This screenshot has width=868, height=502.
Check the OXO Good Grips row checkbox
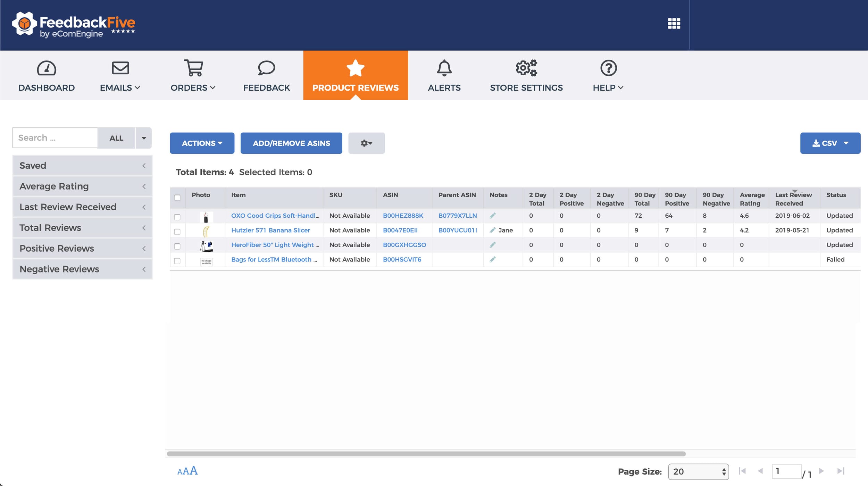pyautogui.click(x=177, y=217)
